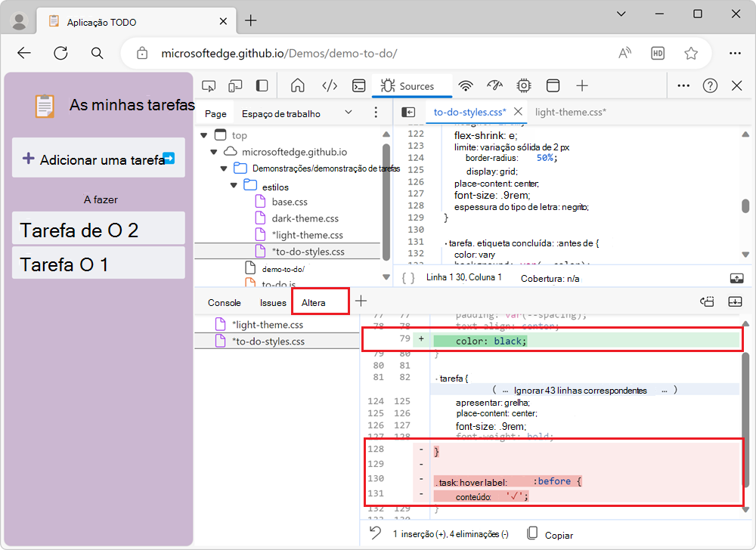This screenshot has width=756, height=550.
Task: Toggle device emulation mode
Action: pyautogui.click(x=236, y=86)
